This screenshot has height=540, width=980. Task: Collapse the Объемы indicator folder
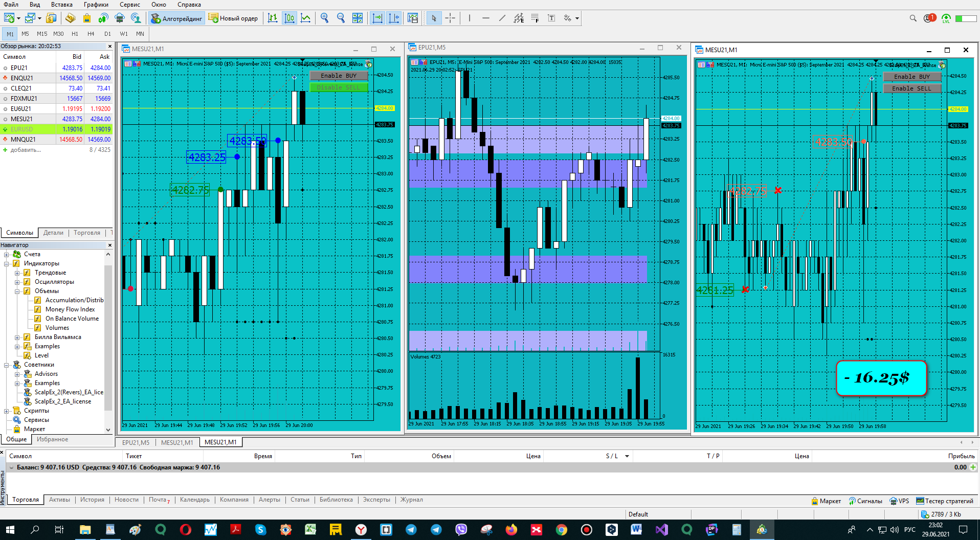coord(17,291)
